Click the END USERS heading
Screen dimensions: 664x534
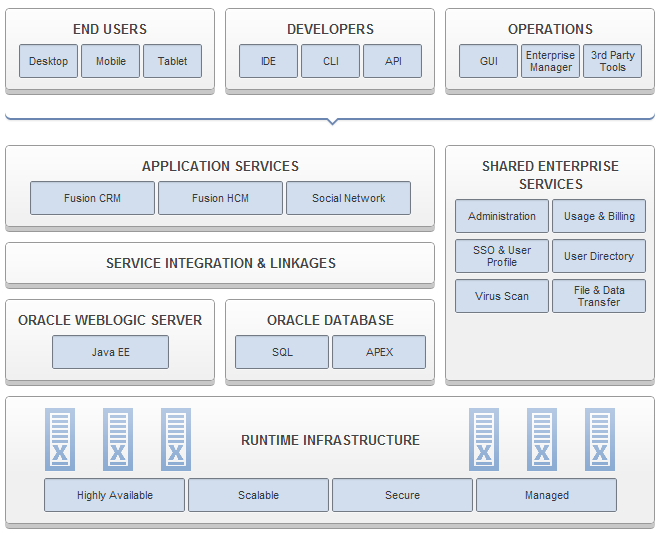tap(110, 29)
